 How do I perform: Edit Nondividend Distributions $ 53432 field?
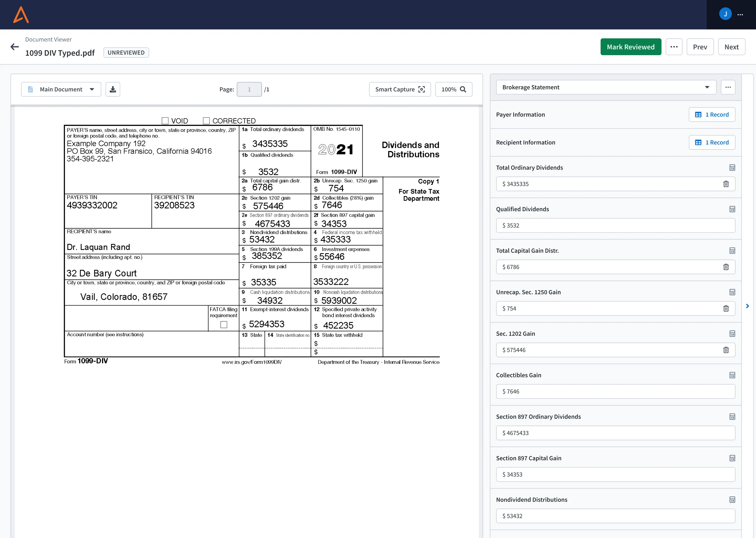point(615,516)
